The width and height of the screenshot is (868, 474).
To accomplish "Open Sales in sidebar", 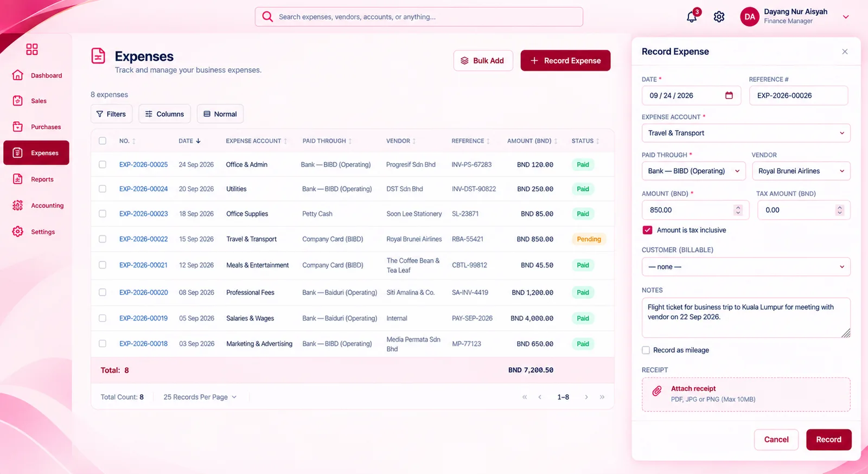I will point(37,101).
